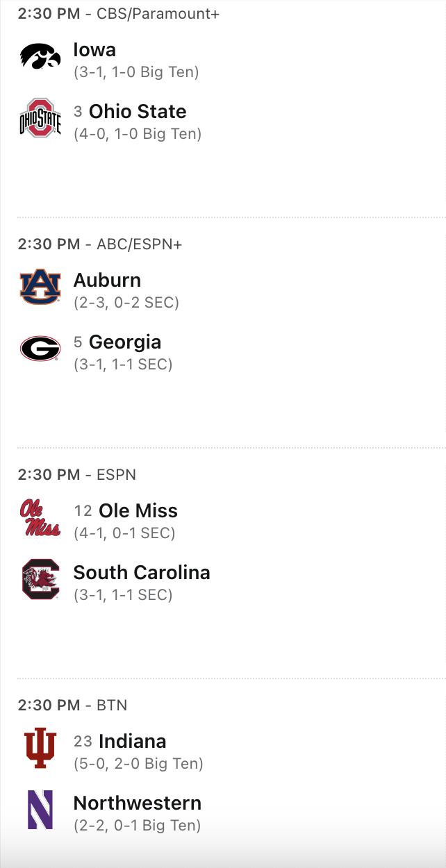The width and height of the screenshot is (446, 868).
Task: Select the 2:30 PM CBS/Paramount+ game header
Action: (119, 13)
